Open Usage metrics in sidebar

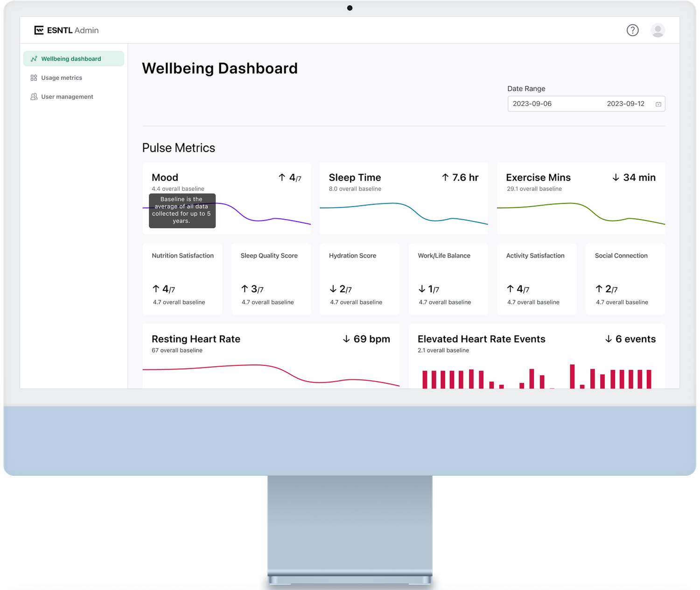click(74, 78)
